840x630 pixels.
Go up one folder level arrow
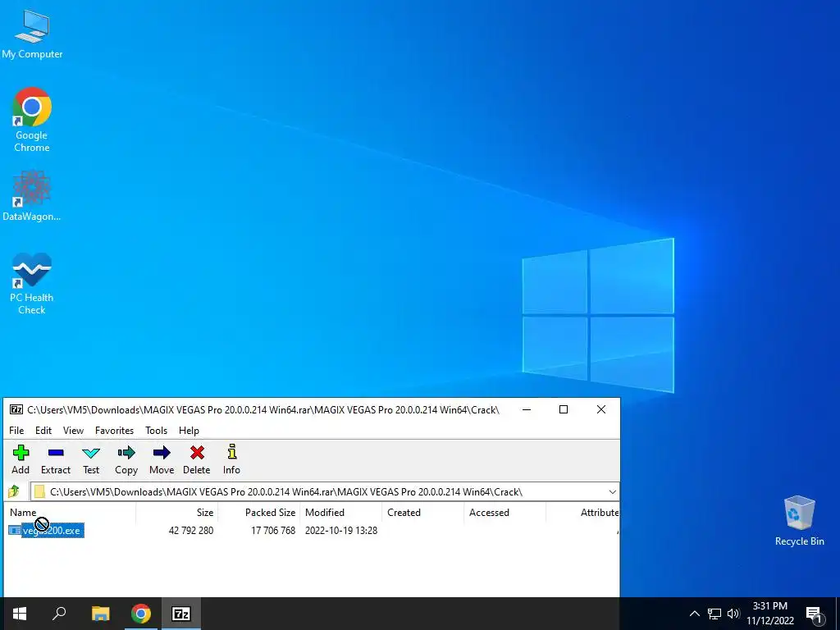14,491
